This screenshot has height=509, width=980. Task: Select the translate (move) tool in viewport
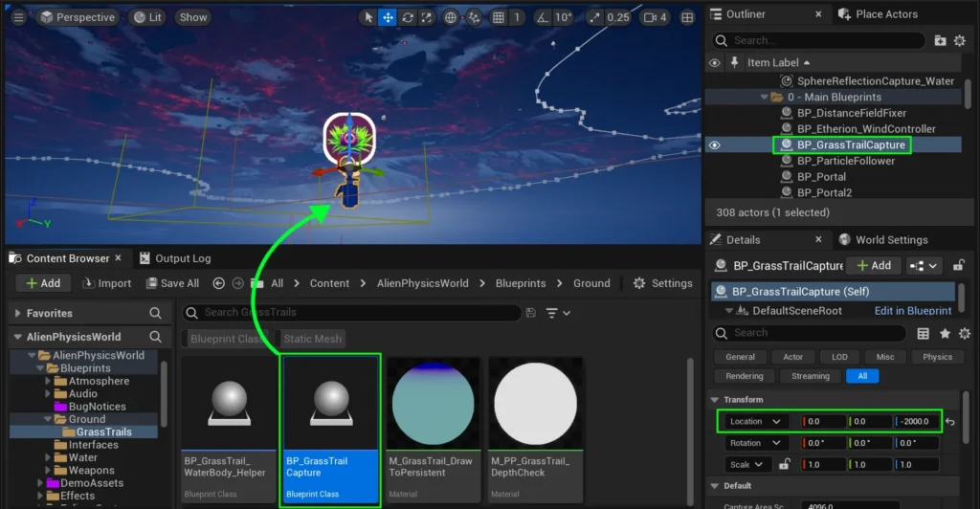click(388, 17)
